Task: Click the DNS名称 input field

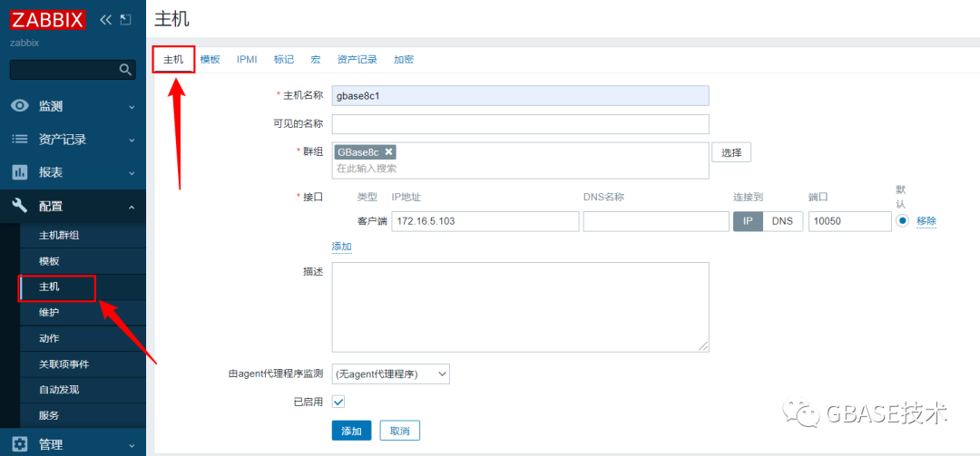Action: (x=656, y=221)
